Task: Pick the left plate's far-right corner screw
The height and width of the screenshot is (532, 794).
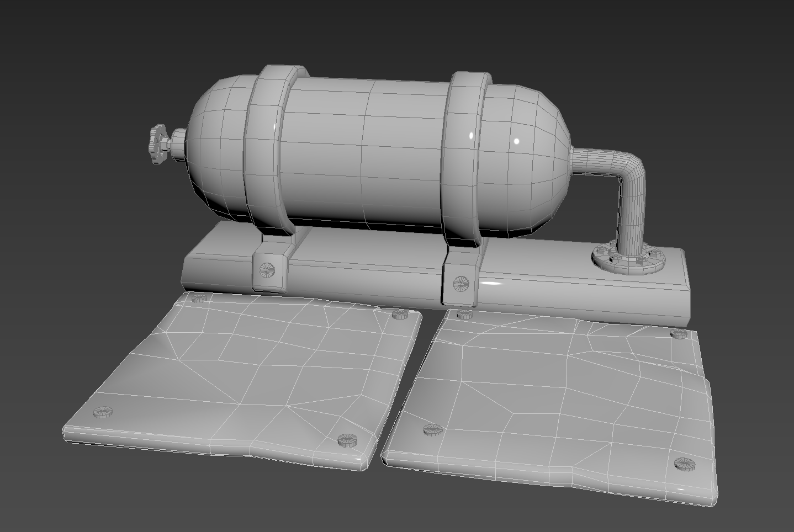Action: tap(400, 315)
